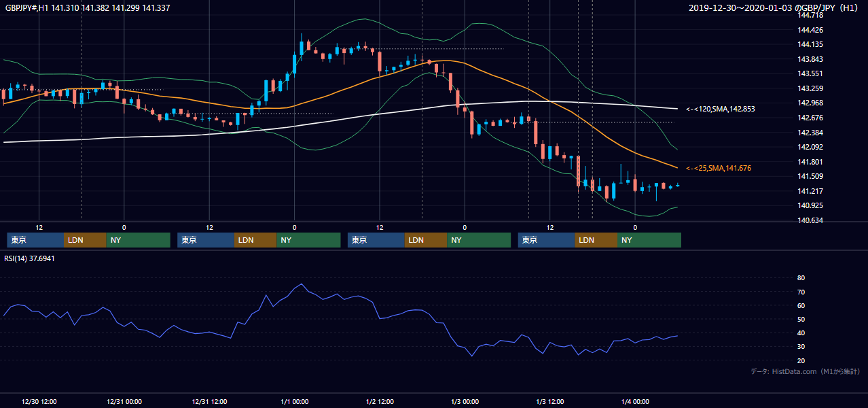Click the RSI 40 level label
The image size is (868, 408).
(801, 333)
